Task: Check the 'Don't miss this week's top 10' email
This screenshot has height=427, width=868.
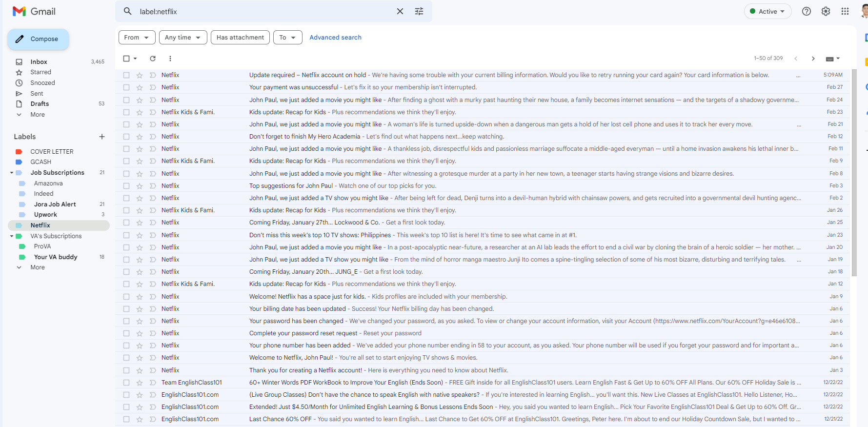Action: (126, 235)
